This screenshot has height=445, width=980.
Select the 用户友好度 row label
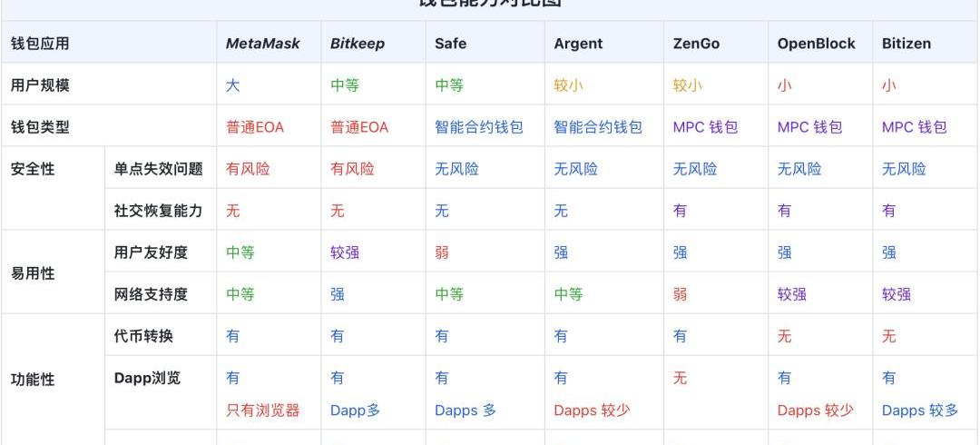click(x=145, y=252)
